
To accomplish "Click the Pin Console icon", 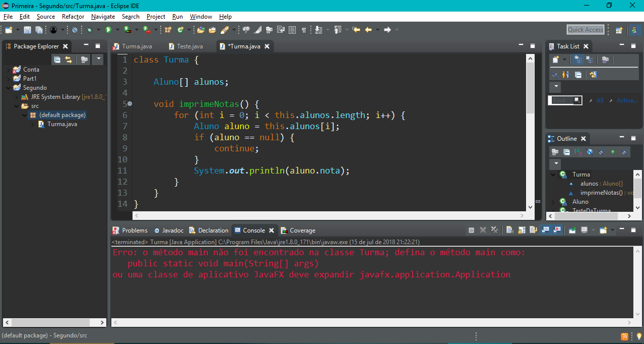I will coord(572,230).
